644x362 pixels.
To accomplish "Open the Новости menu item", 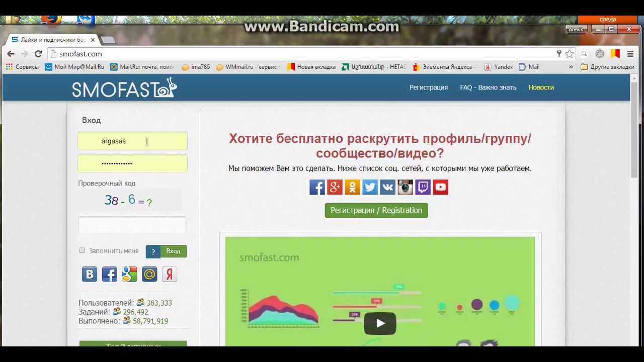I will (541, 87).
